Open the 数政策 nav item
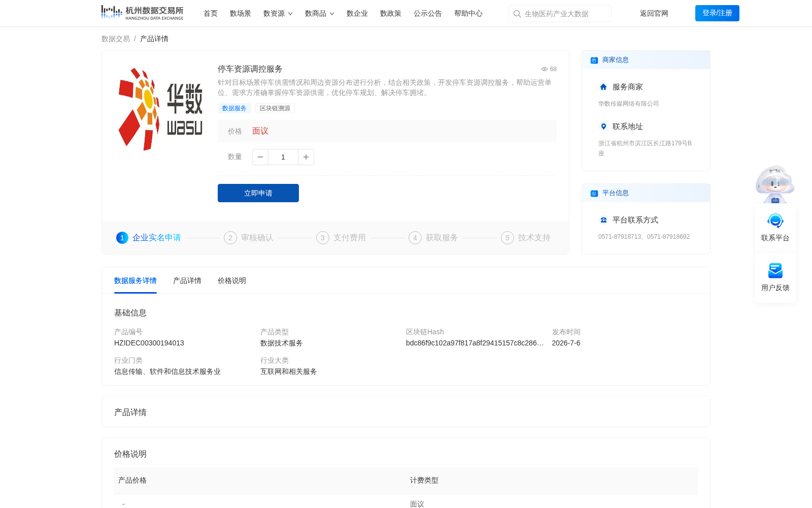 coord(391,14)
